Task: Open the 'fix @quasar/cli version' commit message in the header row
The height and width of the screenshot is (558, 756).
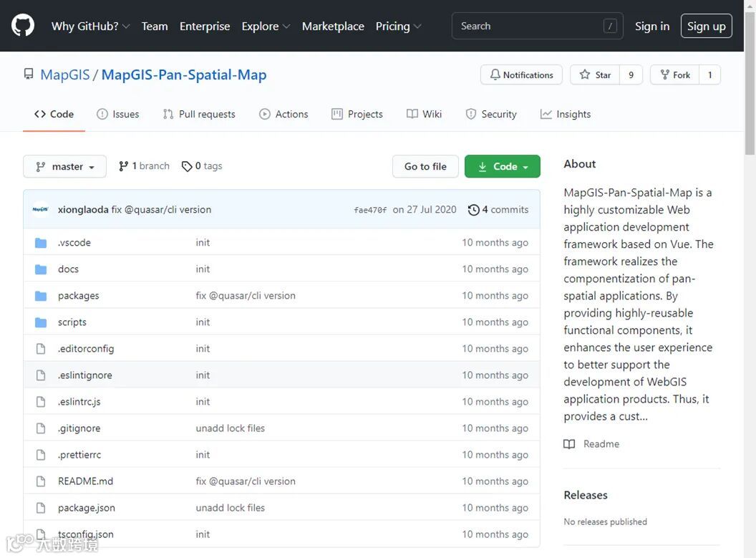Action: coord(161,210)
